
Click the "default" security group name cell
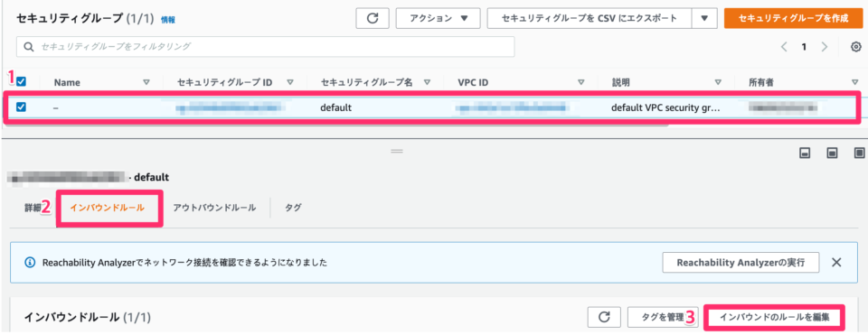coord(336,107)
